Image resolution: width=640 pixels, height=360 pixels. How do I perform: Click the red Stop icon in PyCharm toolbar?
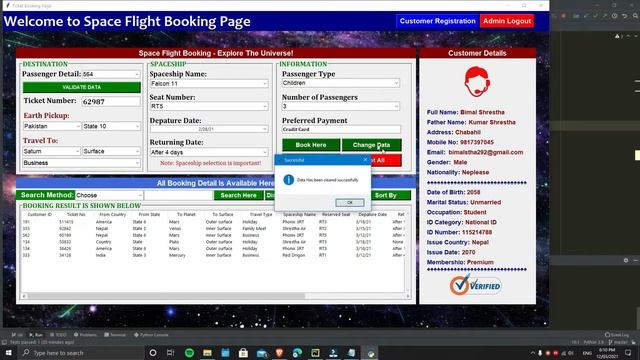coord(563,16)
